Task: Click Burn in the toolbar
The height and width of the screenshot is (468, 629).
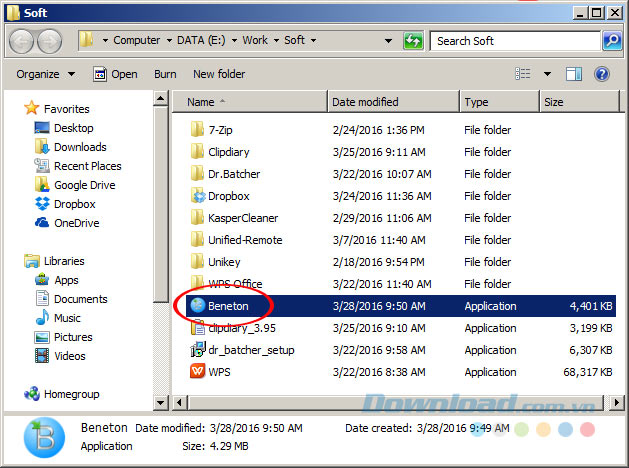Action: [165, 74]
